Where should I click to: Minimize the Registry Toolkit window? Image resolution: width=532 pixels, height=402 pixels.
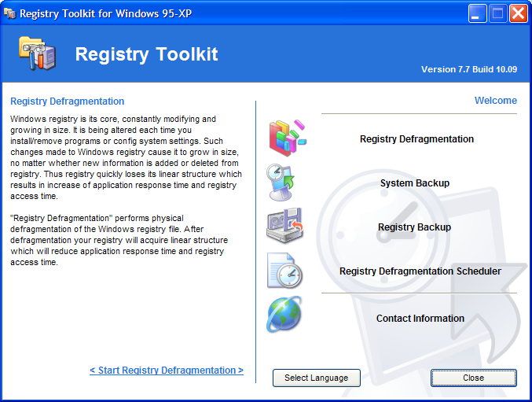coord(477,13)
